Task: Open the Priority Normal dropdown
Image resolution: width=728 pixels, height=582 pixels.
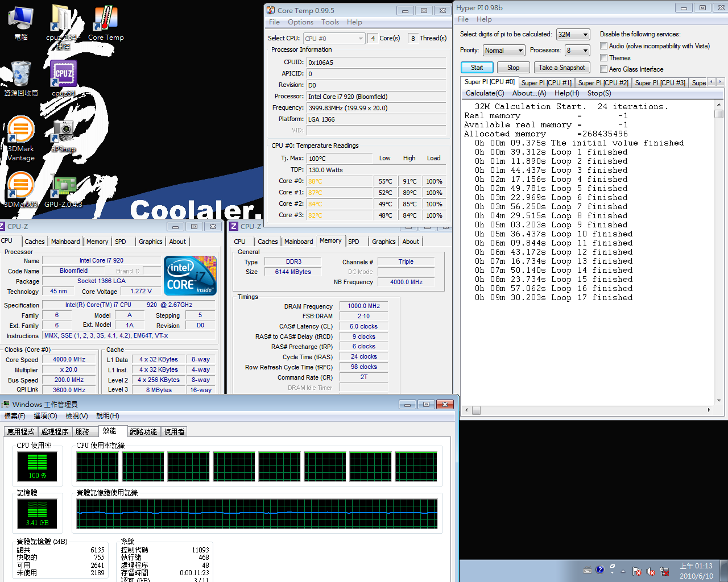Action: 504,51
